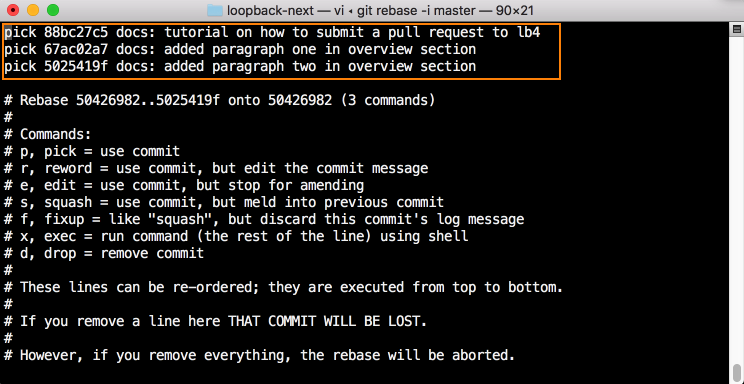Viewport: 744px width, 384px height.
Task: Click the yellow minimize window button
Action: tap(33, 10)
